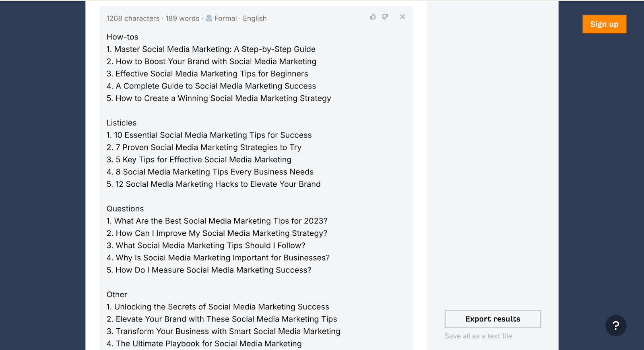Click the orange Sign up button
The height and width of the screenshot is (350, 644).
[604, 24]
